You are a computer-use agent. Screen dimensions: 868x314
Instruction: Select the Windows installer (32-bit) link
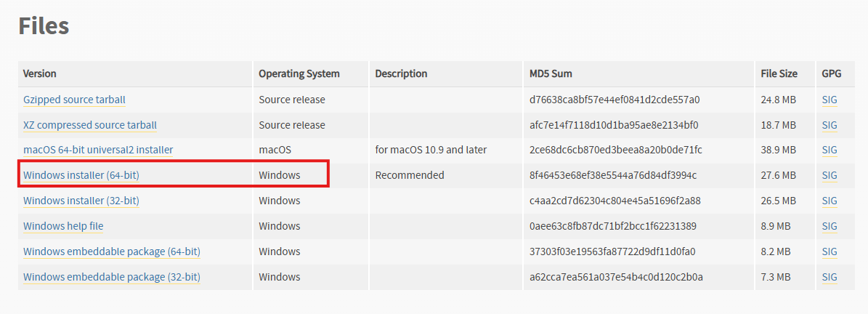[x=81, y=201]
